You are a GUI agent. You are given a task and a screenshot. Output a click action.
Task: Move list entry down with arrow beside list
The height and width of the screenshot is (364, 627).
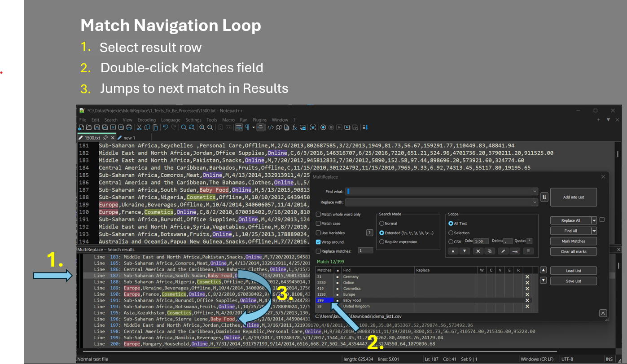click(x=543, y=281)
